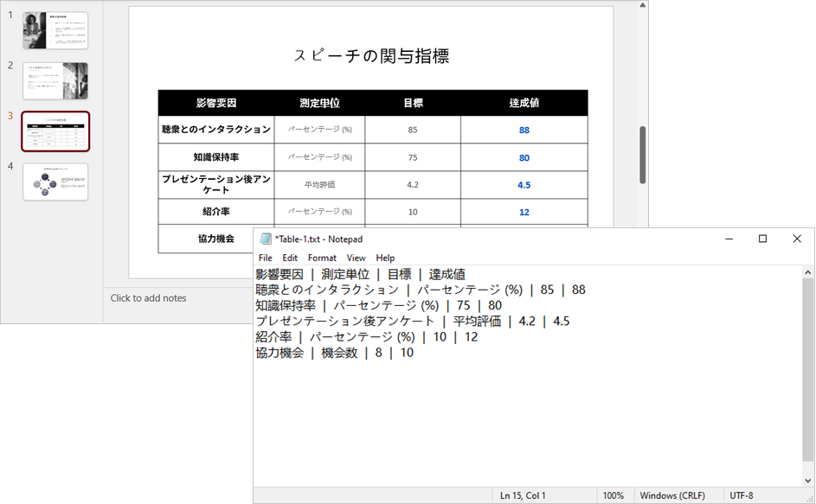The width and height of the screenshot is (816, 504).
Task: Click the blue 12 value in table
Action: coord(524,212)
